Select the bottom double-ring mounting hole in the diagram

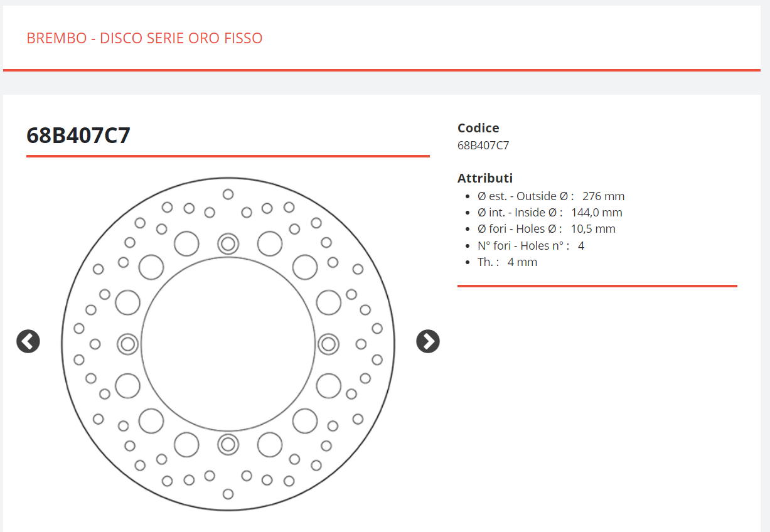(228, 444)
